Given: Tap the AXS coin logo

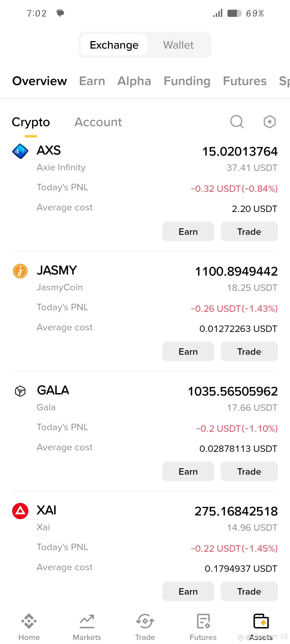Looking at the screenshot, I should pyautogui.click(x=20, y=151).
